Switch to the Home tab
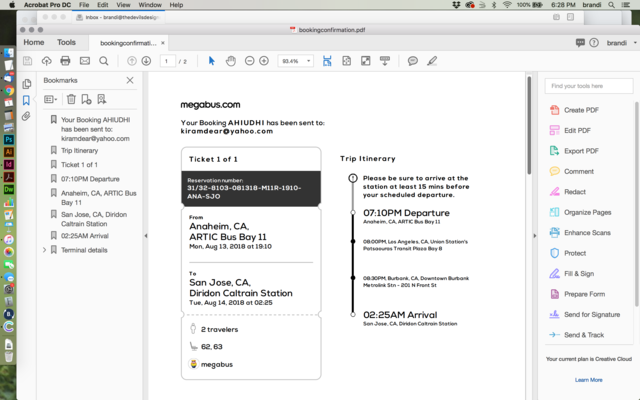This screenshot has height=400, width=640. 34,42
